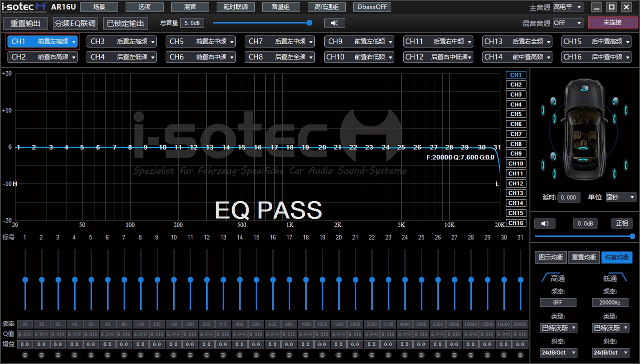The height and width of the screenshot is (364, 640).
Task: Select the rear center speaker on car
Action: pyautogui.click(x=583, y=160)
